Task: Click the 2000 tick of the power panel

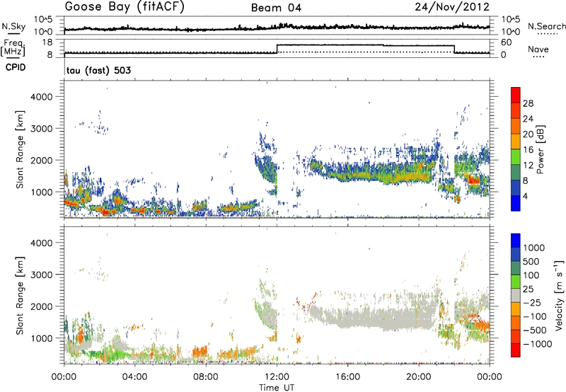Action: 41,160
